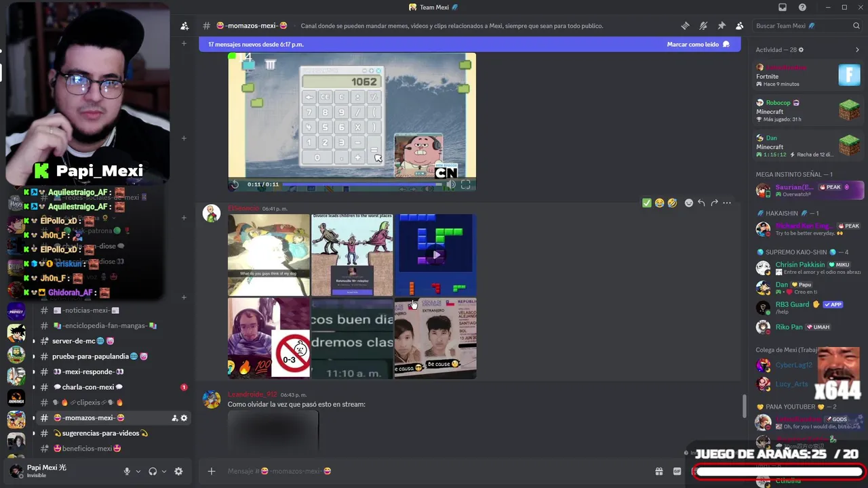Click the search magnifier icon
Viewport: 868px width, 488px height.
[x=856, y=26]
